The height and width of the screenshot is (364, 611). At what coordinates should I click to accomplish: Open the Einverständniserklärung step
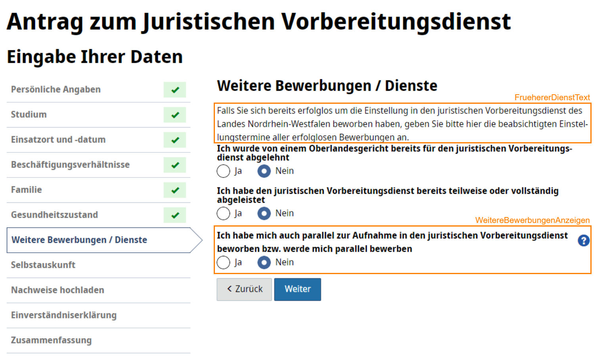pyautogui.click(x=98, y=315)
